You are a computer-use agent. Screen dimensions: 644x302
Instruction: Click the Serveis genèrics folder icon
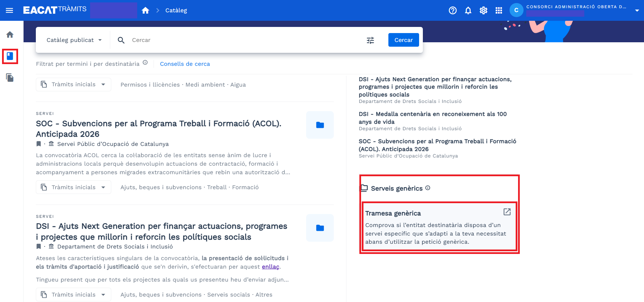coord(364,188)
